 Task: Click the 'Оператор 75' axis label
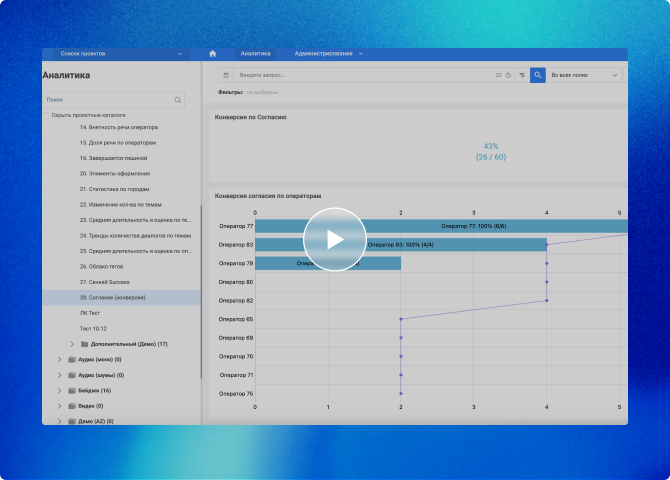(x=236, y=394)
